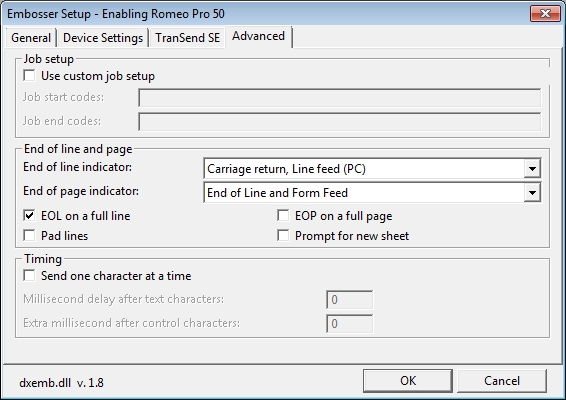Click the End of line and page group label
Image resolution: width=566 pixels, height=400 pixels.
[x=78, y=149]
